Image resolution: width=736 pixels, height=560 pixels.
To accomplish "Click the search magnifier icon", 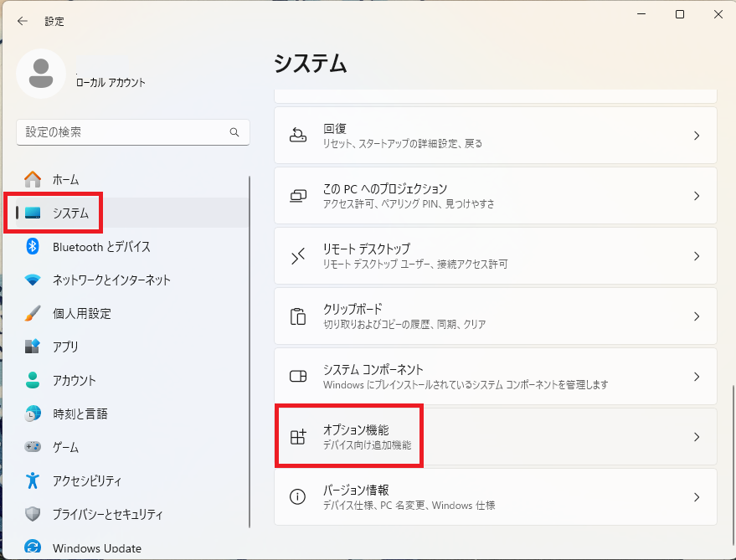I will pyautogui.click(x=234, y=132).
